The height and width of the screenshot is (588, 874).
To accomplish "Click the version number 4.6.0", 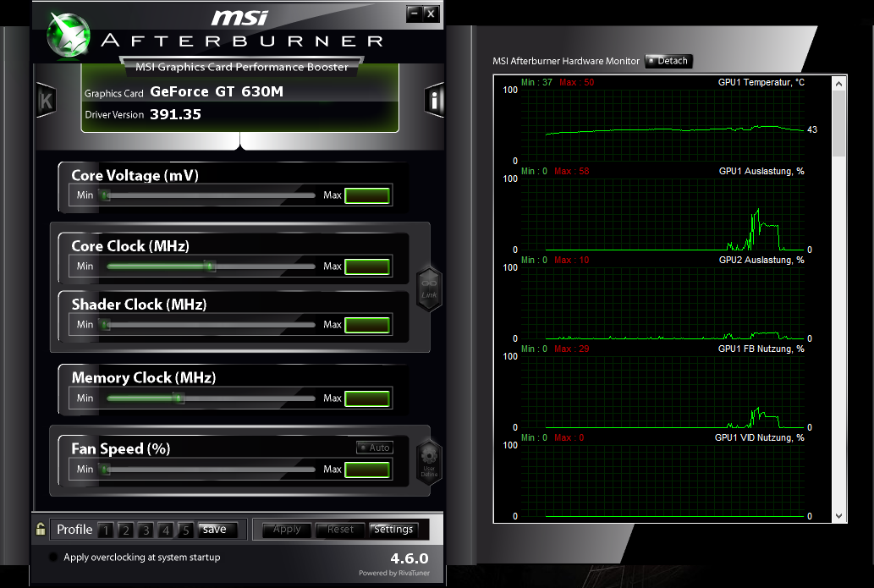I will (x=410, y=558).
